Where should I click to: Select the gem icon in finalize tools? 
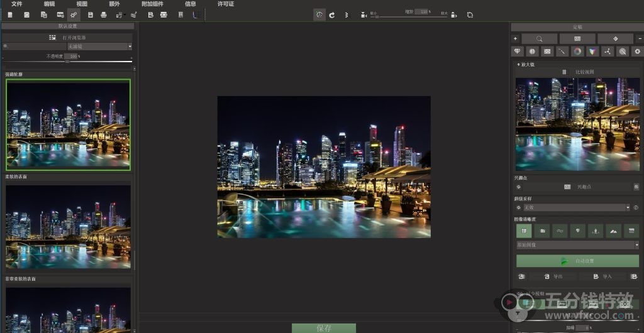[517, 52]
